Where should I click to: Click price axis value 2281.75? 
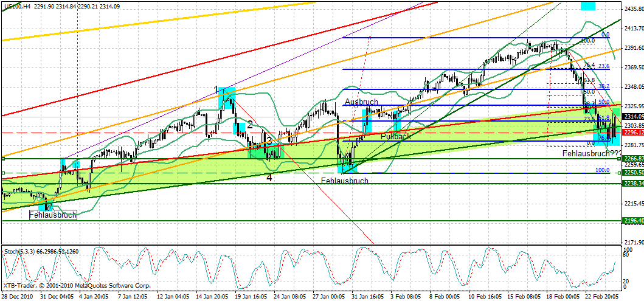[x=633, y=145]
